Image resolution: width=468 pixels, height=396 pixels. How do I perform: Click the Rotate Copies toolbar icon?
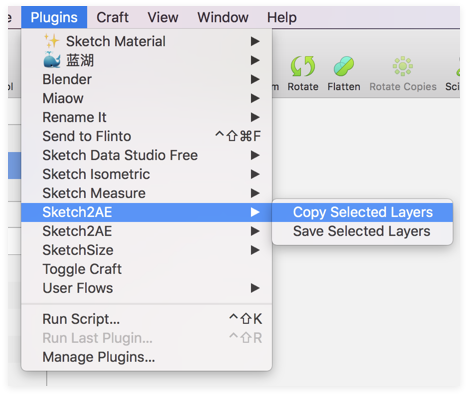(x=403, y=66)
